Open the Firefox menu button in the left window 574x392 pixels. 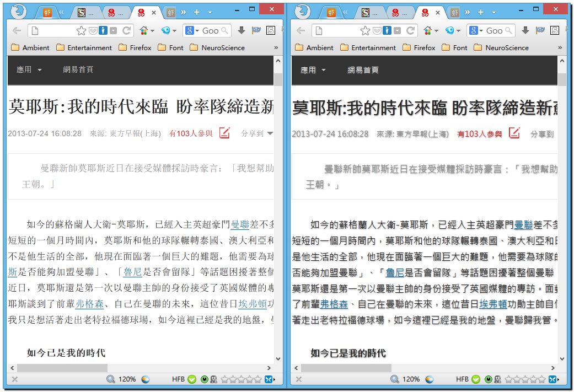point(18,12)
